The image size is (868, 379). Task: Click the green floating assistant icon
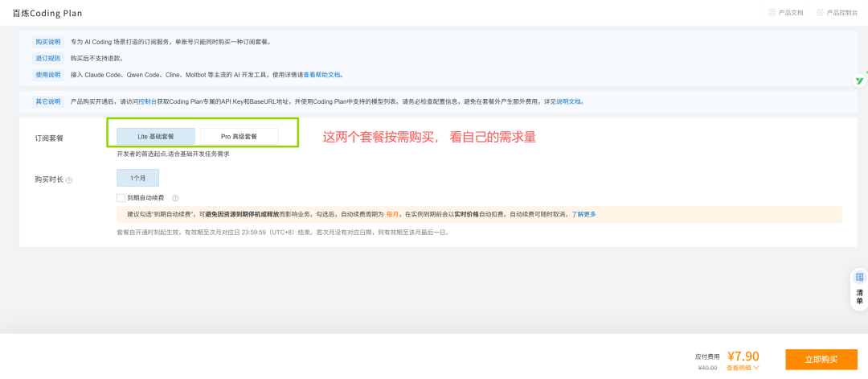859,81
